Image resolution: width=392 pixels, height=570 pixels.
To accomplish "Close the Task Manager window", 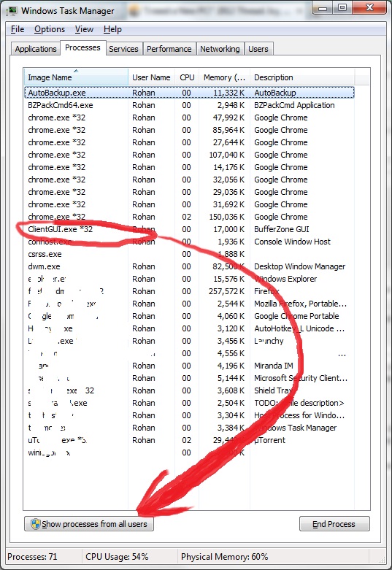I will 369,8.
